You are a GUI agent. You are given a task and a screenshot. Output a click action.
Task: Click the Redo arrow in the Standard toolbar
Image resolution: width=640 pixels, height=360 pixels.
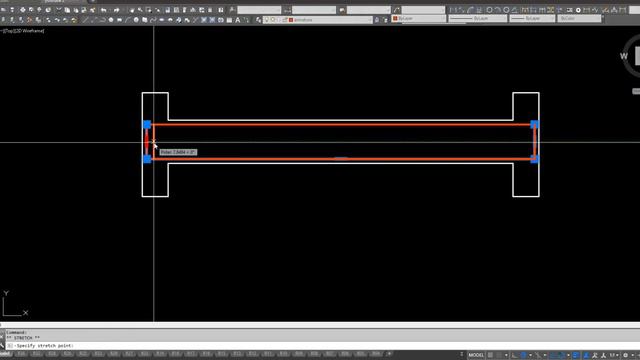(116, 10)
